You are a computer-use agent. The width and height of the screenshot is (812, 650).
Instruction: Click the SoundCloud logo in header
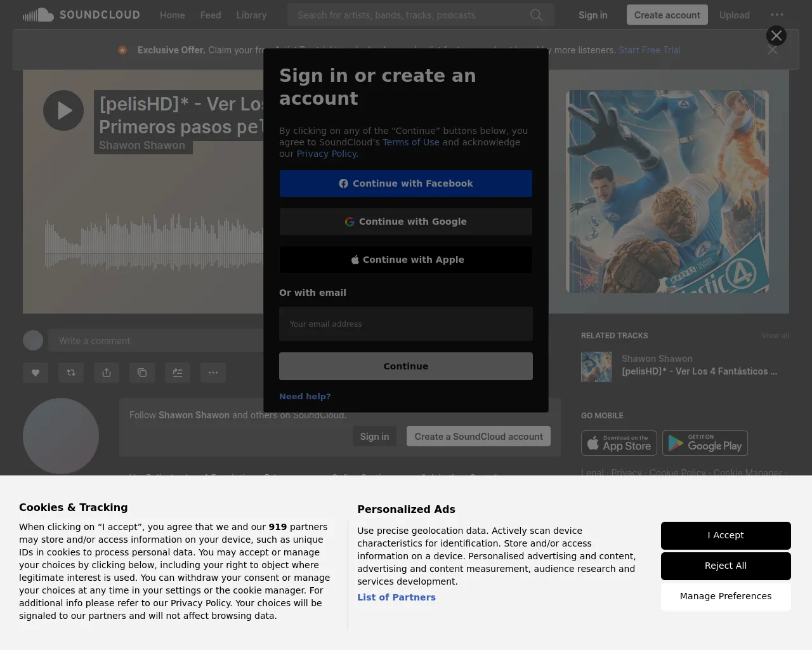pyautogui.click(x=81, y=15)
